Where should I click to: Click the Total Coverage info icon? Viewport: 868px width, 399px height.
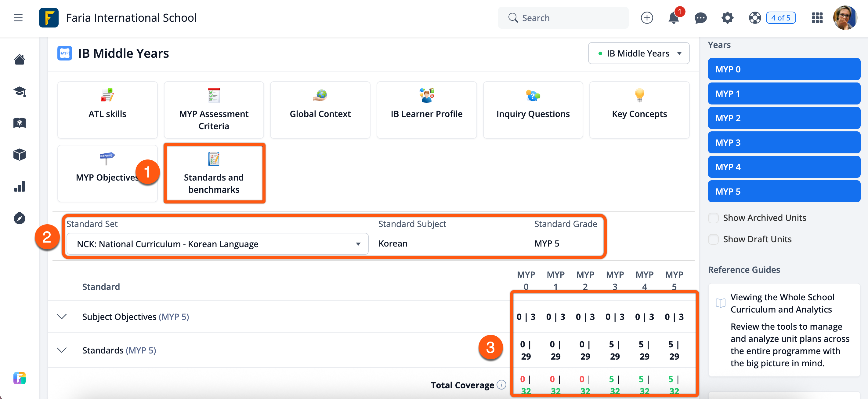(501, 385)
